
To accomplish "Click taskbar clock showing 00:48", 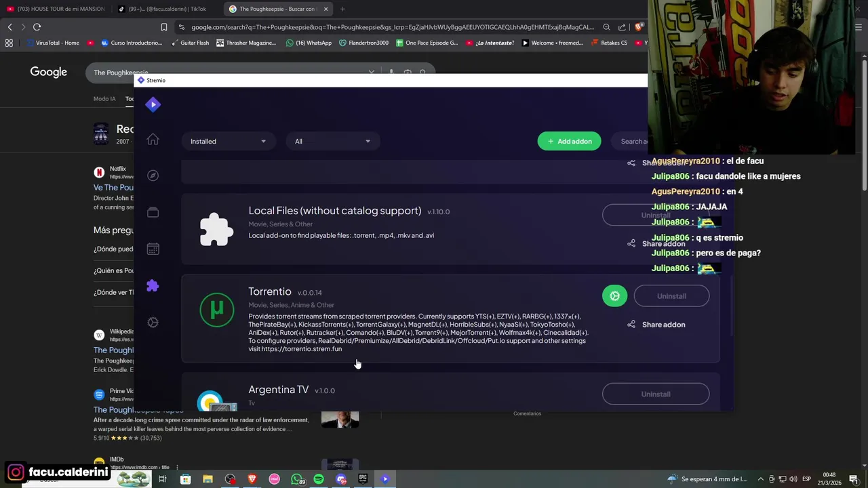I will click(x=829, y=479).
